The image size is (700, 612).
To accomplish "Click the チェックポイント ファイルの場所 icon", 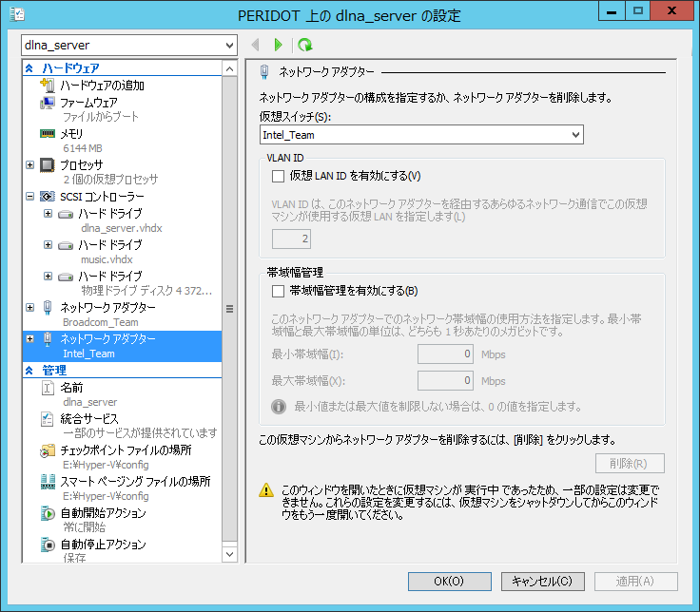I will point(48,450).
